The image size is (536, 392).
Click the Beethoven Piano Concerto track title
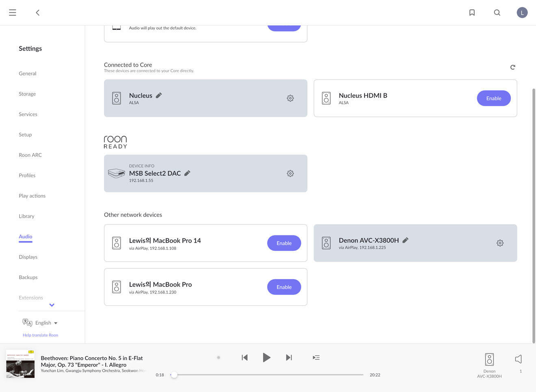coord(92,361)
